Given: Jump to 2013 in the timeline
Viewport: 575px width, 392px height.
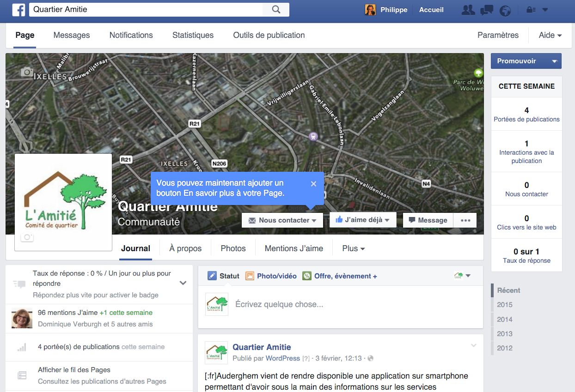Looking at the screenshot, I should [505, 333].
